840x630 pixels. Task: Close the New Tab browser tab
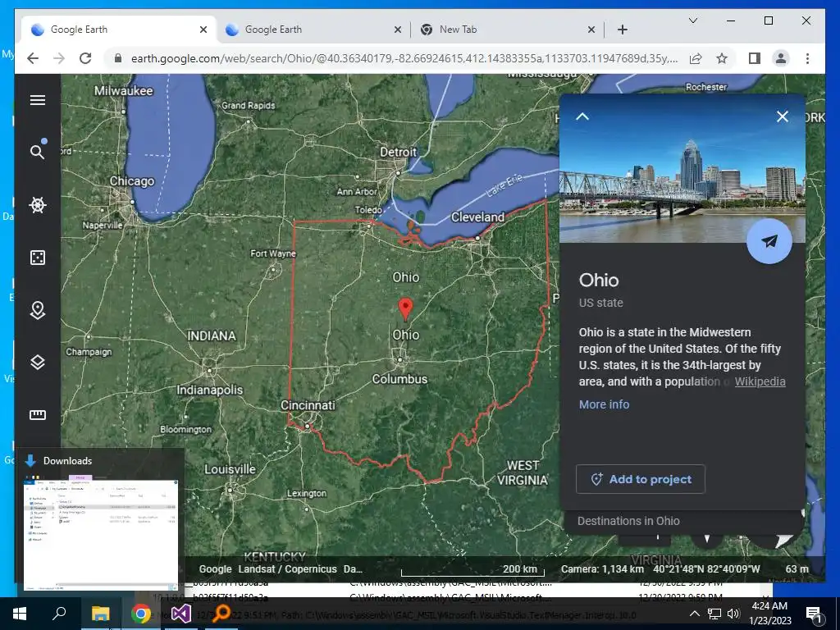point(591,30)
